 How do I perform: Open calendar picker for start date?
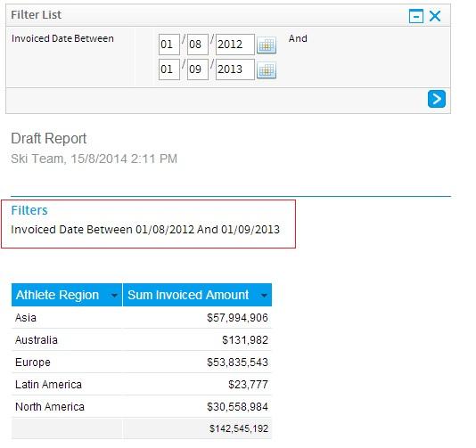267,45
